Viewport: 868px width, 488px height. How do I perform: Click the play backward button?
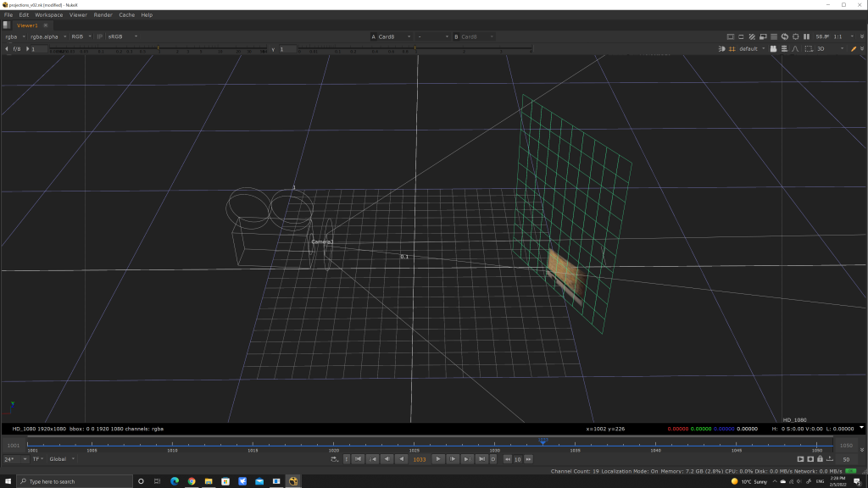(x=401, y=459)
